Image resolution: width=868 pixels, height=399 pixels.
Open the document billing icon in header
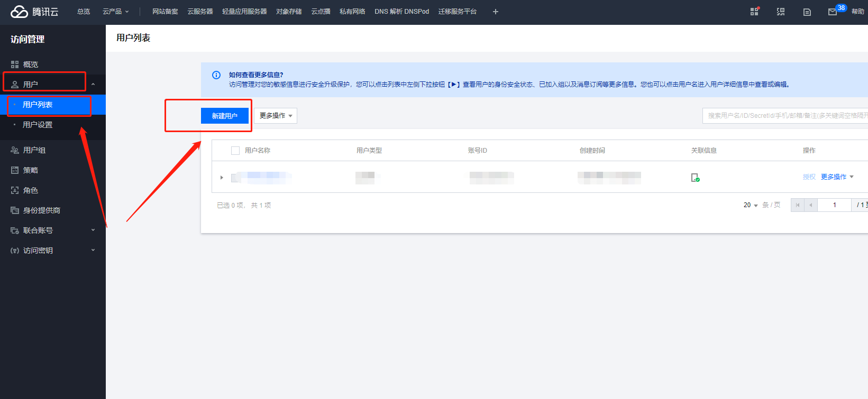pyautogui.click(x=807, y=12)
